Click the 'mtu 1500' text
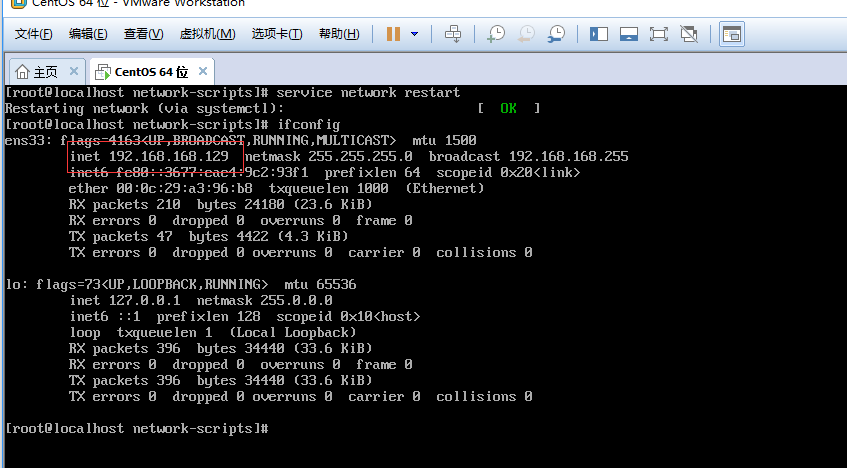This screenshot has height=468, width=847. pos(445,141)
